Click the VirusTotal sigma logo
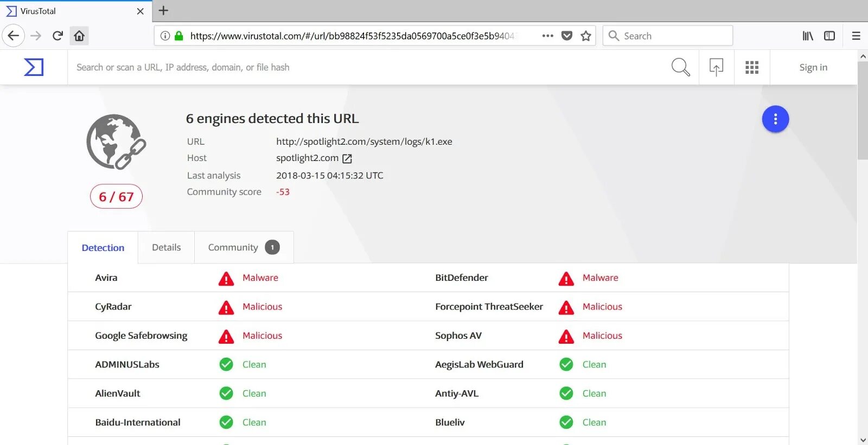This screenshot has width=868, height=445. tap(34, 67)
